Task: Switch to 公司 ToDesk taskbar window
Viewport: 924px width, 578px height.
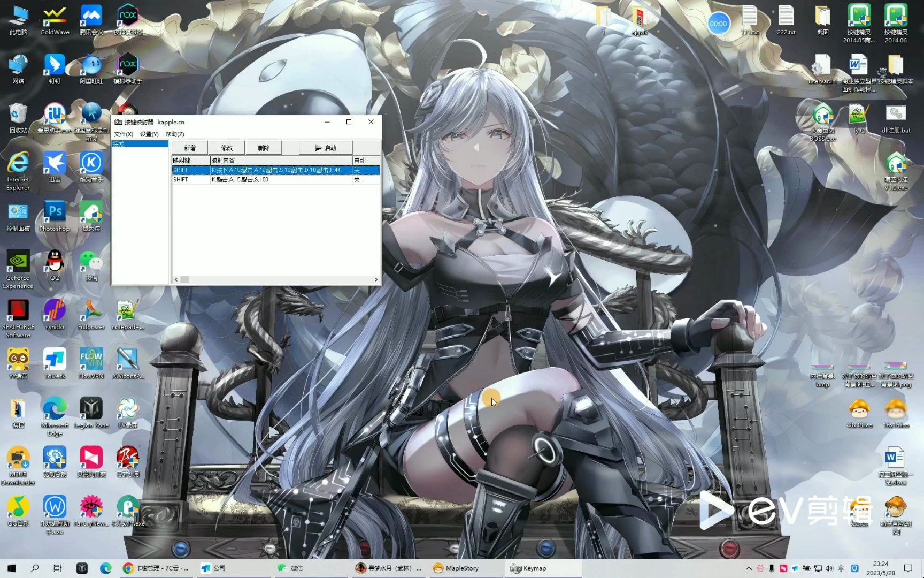Action: (x=234, y=568)
